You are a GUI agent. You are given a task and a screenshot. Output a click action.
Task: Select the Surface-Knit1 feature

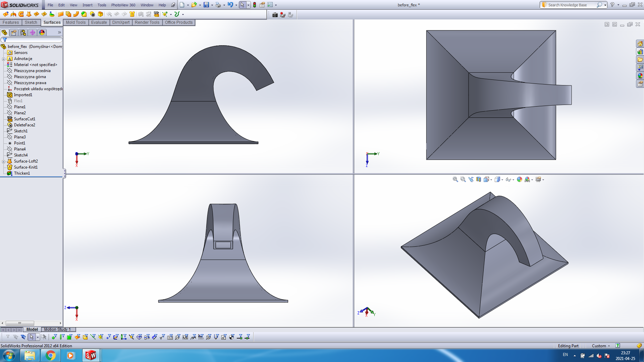tap(26, 167)
